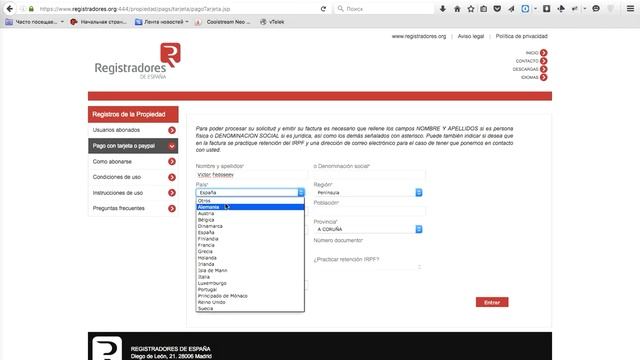Click arrow icon beside Condiciones de uso

pos(172,177)
